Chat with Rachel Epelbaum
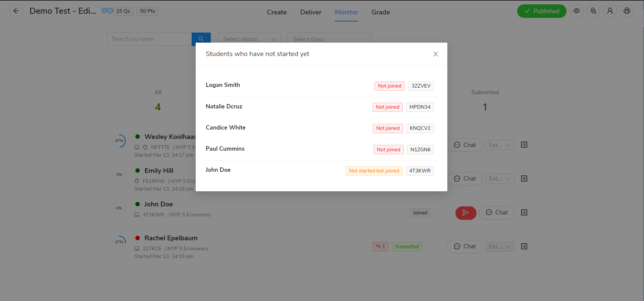Screen dimensions: 644x301 (x=465, y=247)
